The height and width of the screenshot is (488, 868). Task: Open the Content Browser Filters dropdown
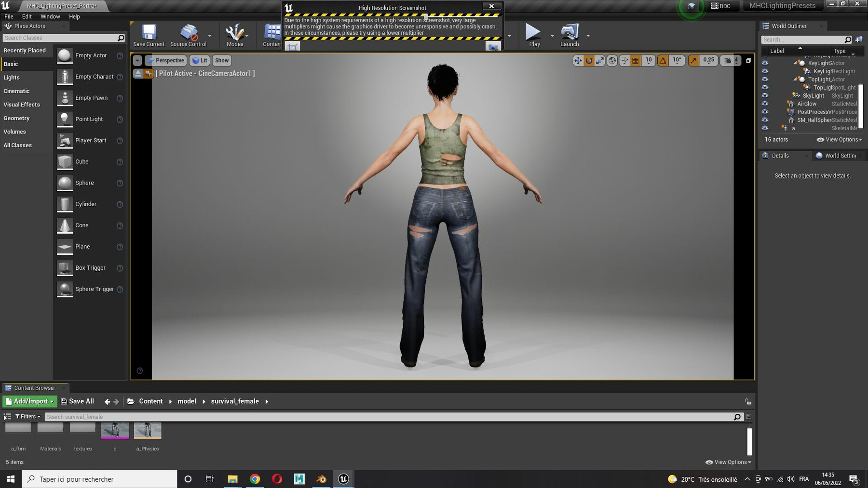click(28, 417)
